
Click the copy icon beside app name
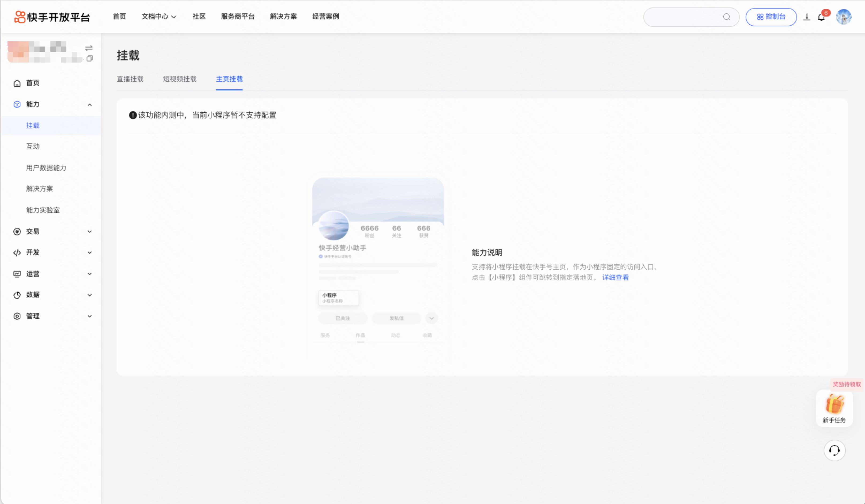click(x=90, y=58)
